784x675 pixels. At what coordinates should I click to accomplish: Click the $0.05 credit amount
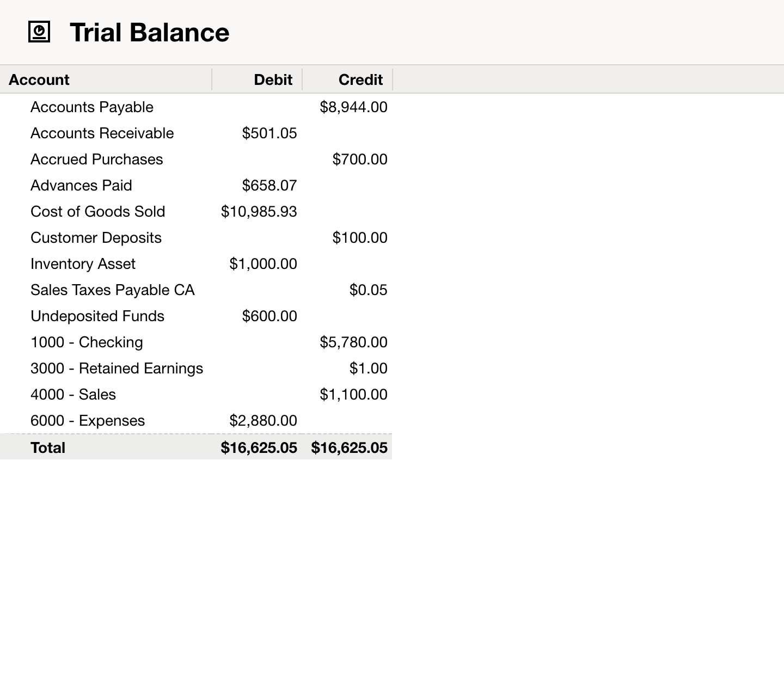click(369, 290)
